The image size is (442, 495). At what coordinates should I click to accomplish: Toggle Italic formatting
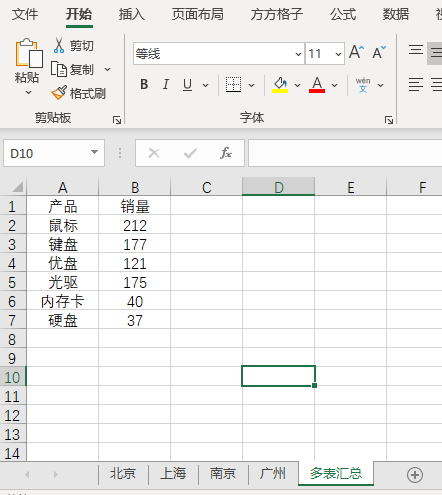point(166,85)
